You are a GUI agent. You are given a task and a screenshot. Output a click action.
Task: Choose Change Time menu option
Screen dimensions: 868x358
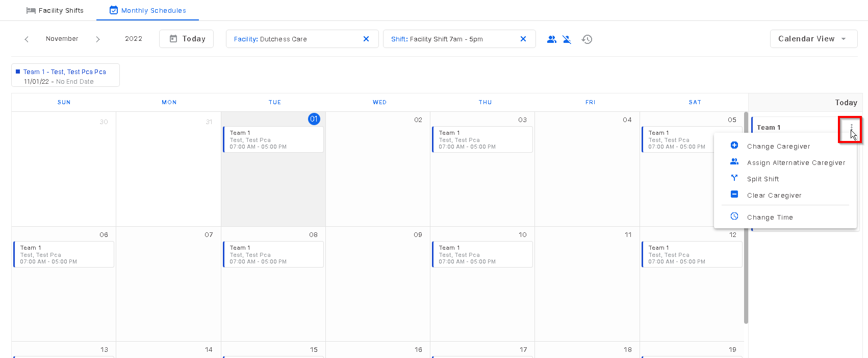(785, 217)
